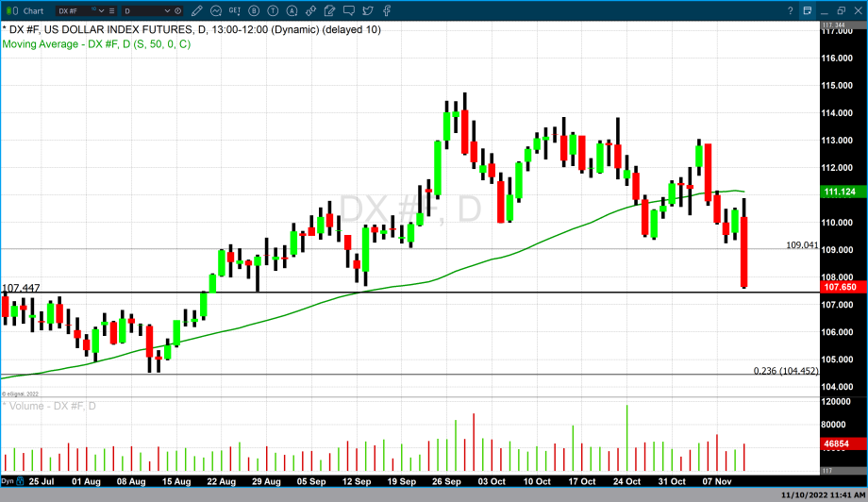Toggle the Dyn scaling mode indicator
The image size is (868, 502).
click(x=8, y=481)
